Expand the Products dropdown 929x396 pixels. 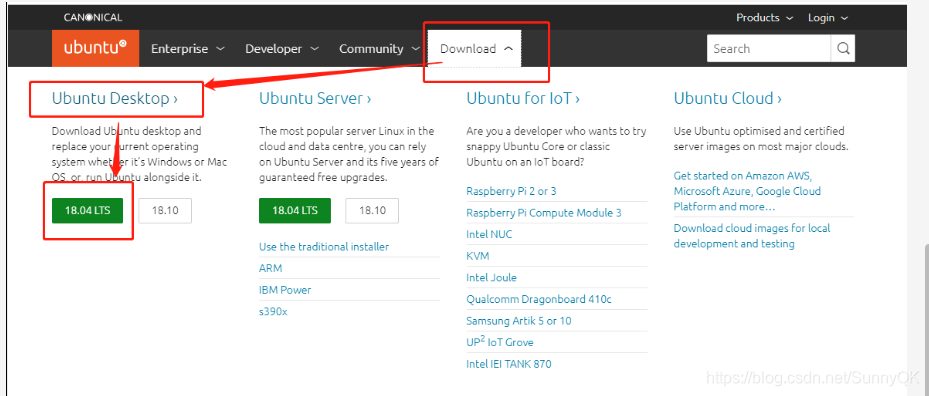(x=764, y=18)
